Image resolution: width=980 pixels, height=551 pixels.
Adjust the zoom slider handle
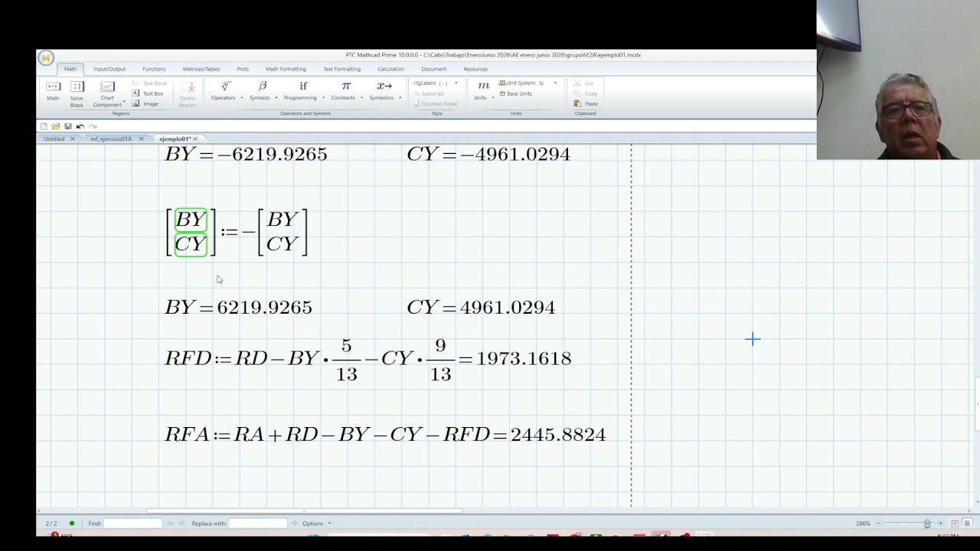(x=927, y=523)
